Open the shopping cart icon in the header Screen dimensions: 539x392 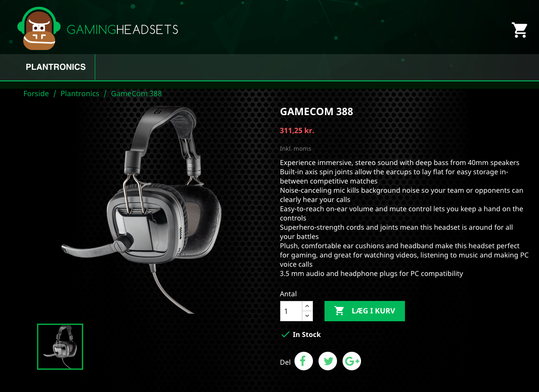pyautogui.click(x=520, y=30)
